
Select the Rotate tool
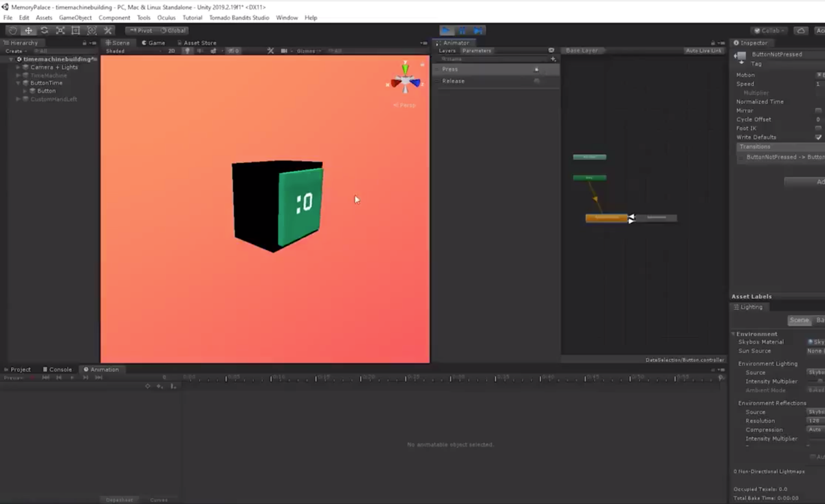pyautogui.click(x=44, y=30)
